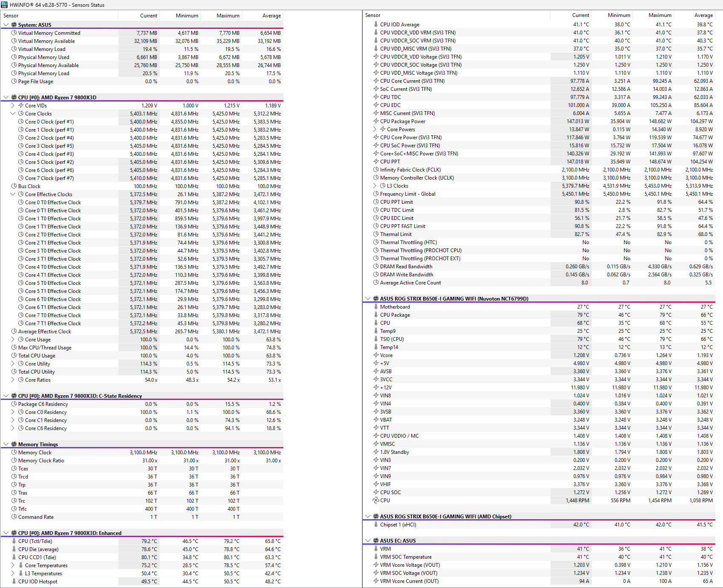Expand the Core Powers sub-group
The height and width of the screenshot is (588, 723).
375,129
